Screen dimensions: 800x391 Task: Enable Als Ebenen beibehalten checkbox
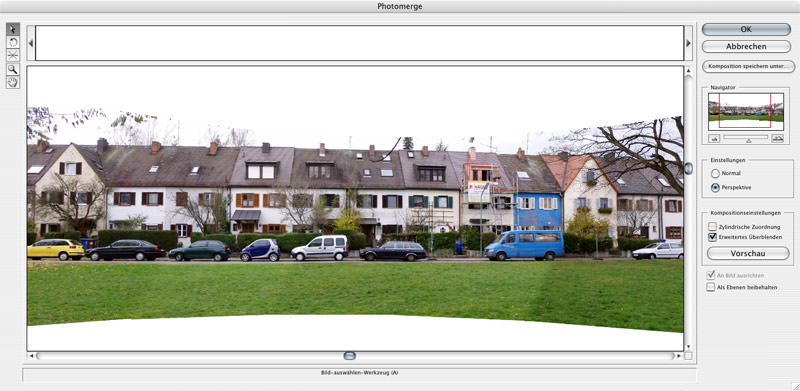pos(711,287)
